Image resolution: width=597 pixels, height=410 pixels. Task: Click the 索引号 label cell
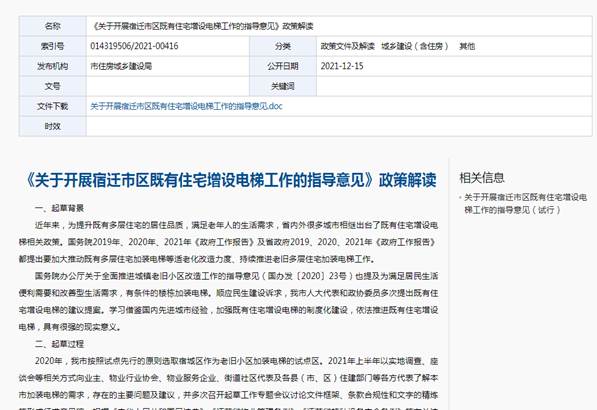[53, 46]
